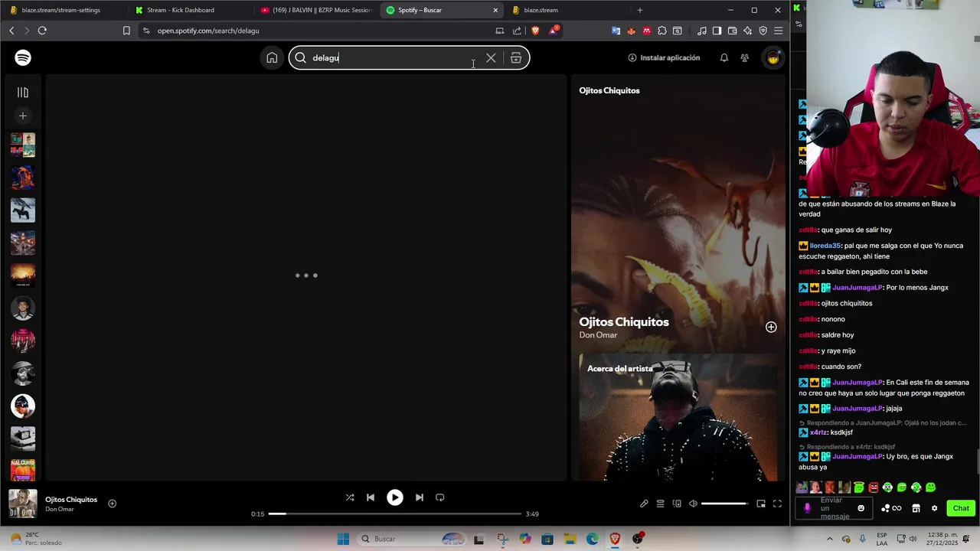Open the Friend Activity icon
The image size is (980, 551).
(745, 58)
